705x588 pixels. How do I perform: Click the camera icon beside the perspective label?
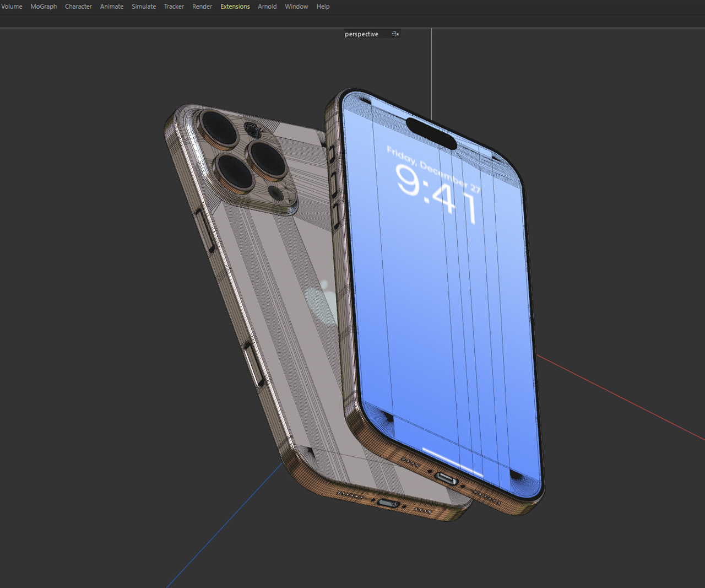point(395,34)
